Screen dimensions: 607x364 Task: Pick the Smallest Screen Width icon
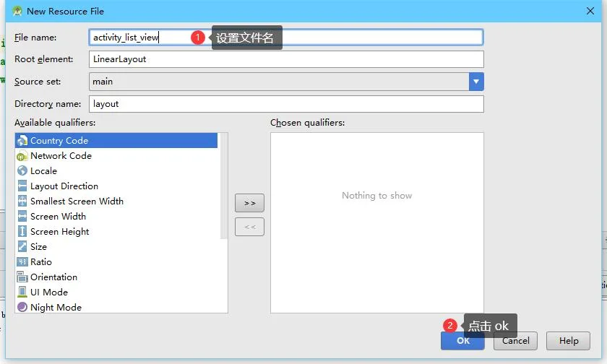click(22, 201)
